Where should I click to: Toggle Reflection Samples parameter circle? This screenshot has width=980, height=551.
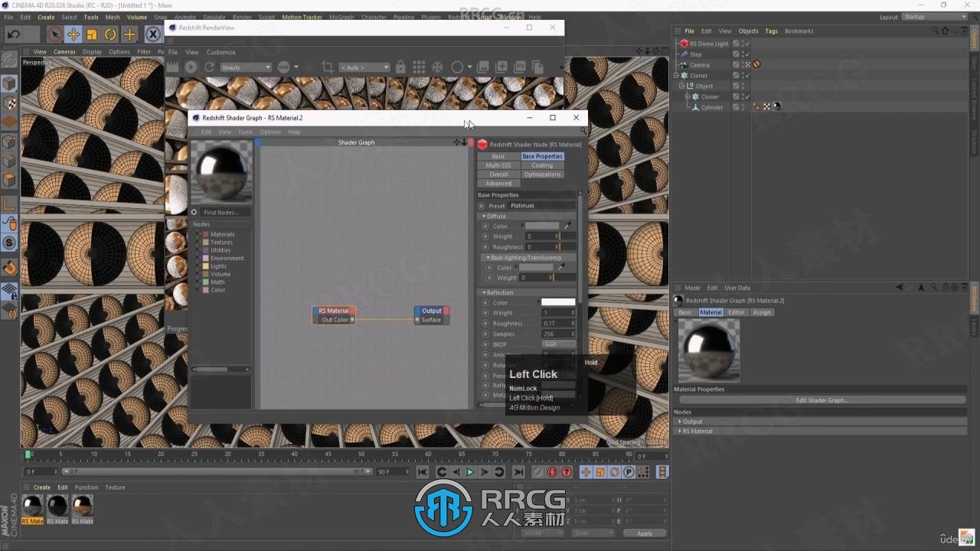point(485,334)
